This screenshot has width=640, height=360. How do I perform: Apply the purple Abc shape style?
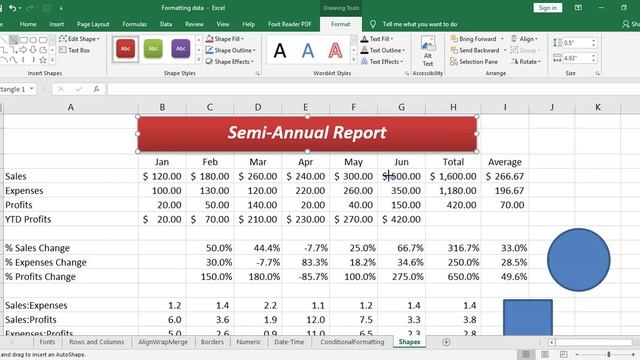pos(181,49)
